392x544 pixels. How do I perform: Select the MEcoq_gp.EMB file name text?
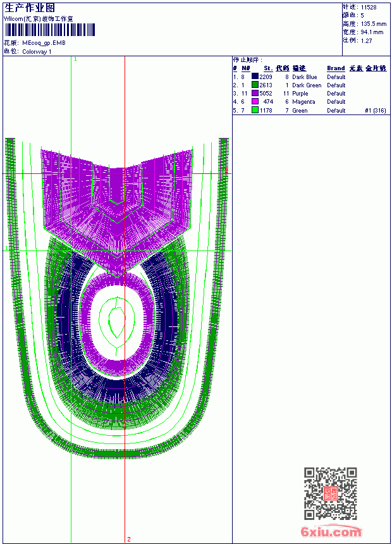pos(44,43)
